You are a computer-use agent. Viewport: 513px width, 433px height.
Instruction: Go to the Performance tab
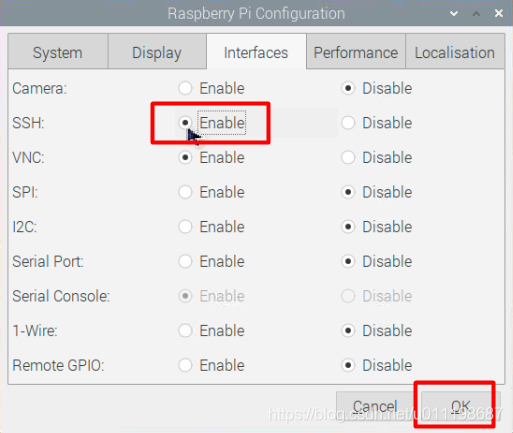[356, 52]
